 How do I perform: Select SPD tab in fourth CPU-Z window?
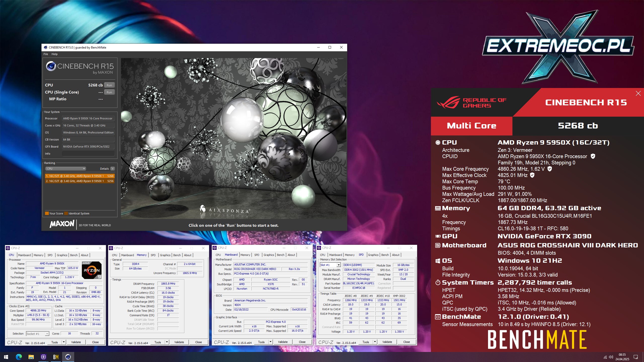(x=361, y=255)
